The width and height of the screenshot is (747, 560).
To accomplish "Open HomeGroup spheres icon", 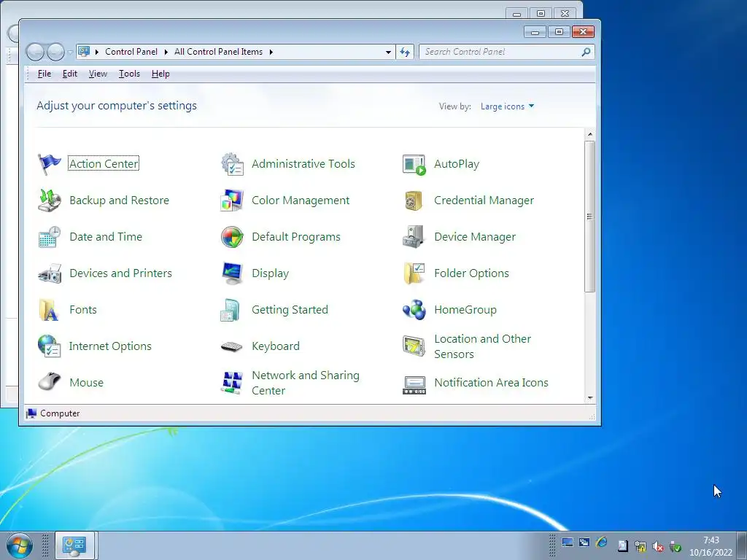I will coord(414,310).
